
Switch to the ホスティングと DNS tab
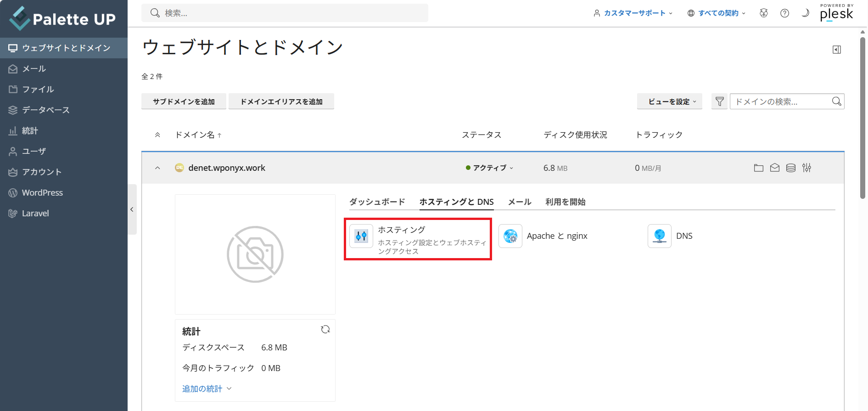coord(457,202)
